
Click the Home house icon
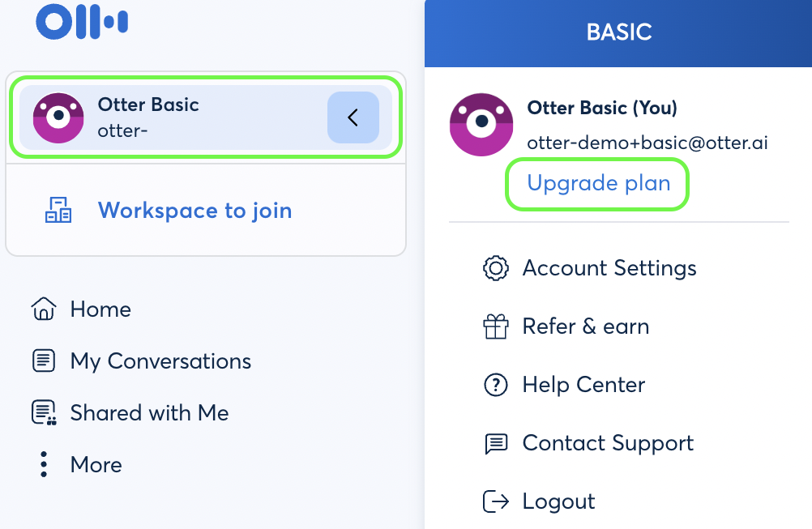point(44,309)
